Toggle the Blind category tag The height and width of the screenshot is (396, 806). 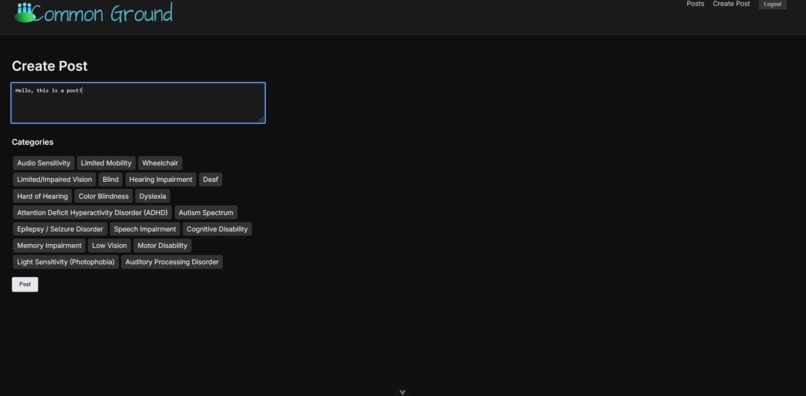pyautogui.click(x=111, y=179)
